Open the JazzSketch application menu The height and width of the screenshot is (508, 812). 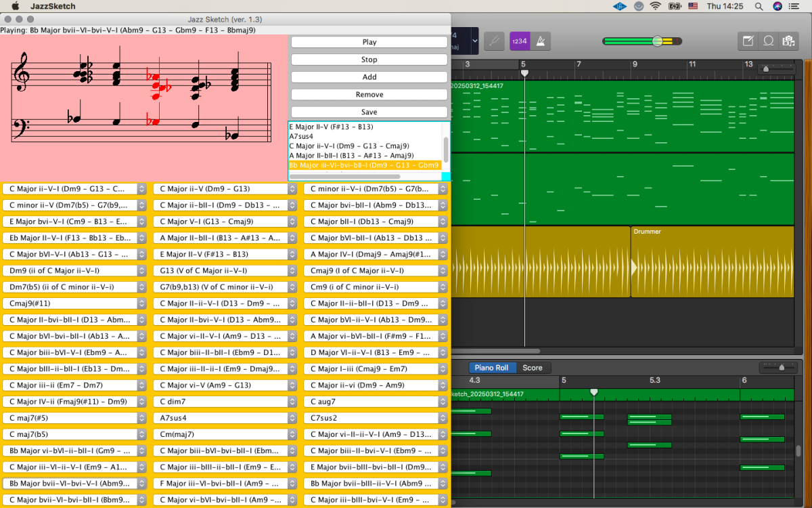coord(53,6)
